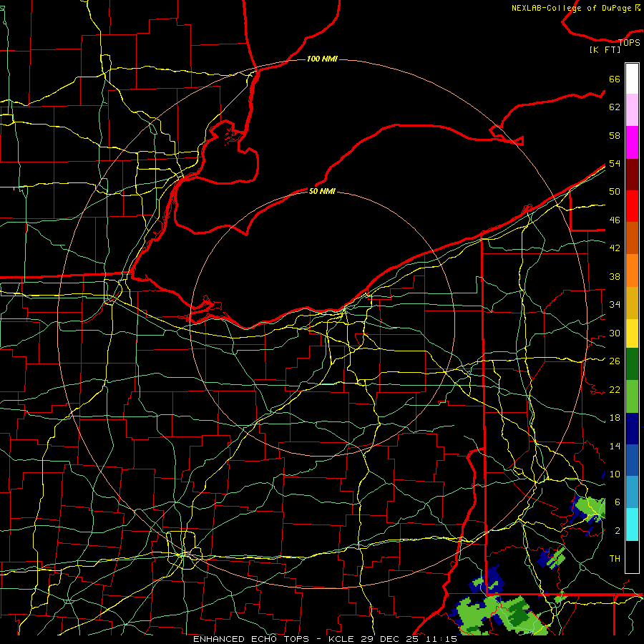Click the dark red 54 kft swatch
The height and width of the screenshot is (644, 644).
[x=632, y=174]
